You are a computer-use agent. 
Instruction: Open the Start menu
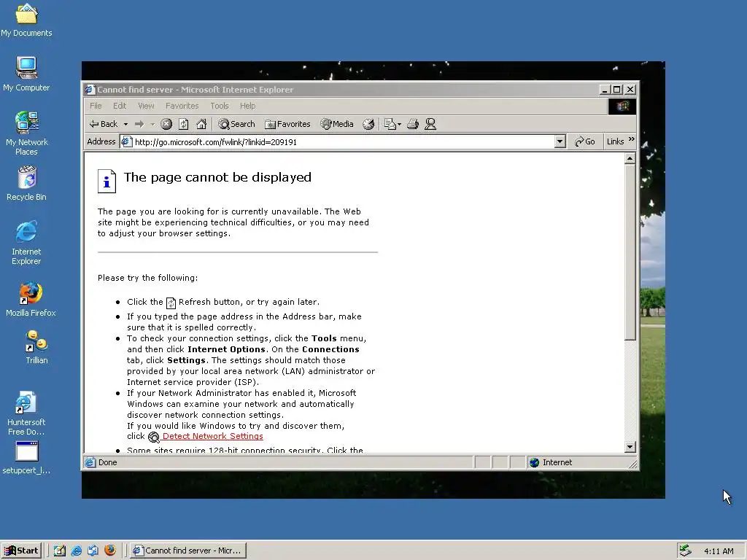pyautogui.click(x=21, y=551)
